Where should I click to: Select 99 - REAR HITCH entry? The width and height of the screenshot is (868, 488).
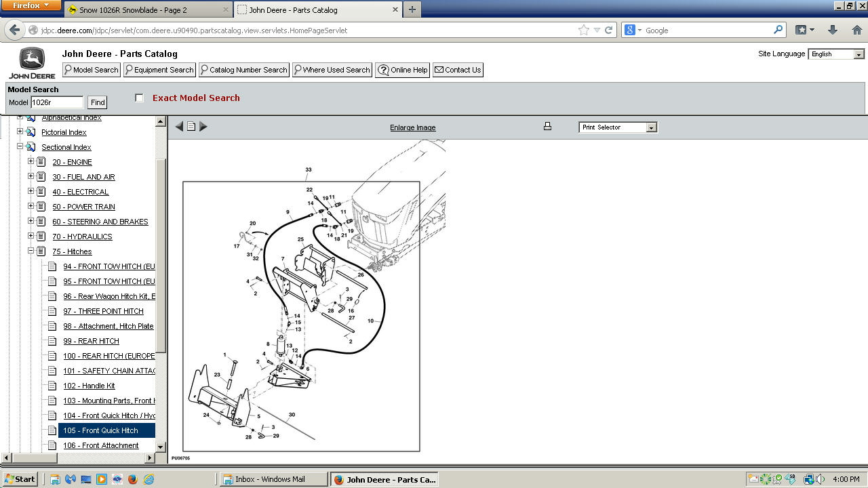click(x=91, y=341)
